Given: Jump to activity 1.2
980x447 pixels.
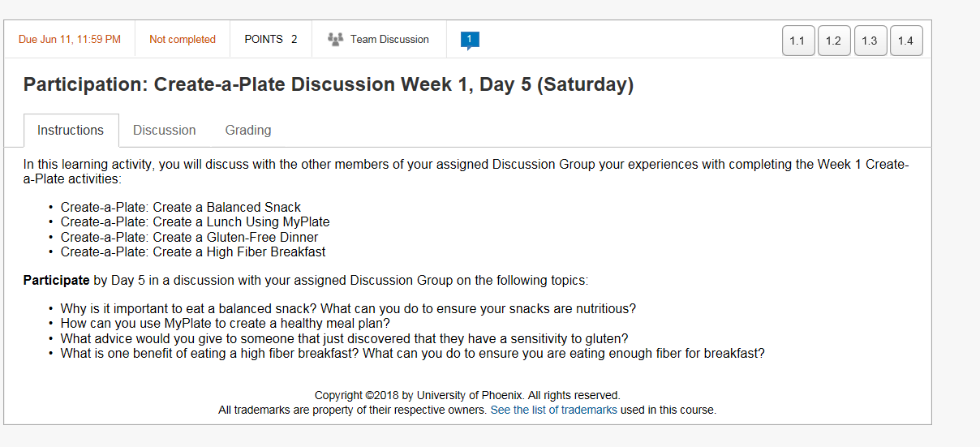Looking at the screenshot, I should 834,41.
